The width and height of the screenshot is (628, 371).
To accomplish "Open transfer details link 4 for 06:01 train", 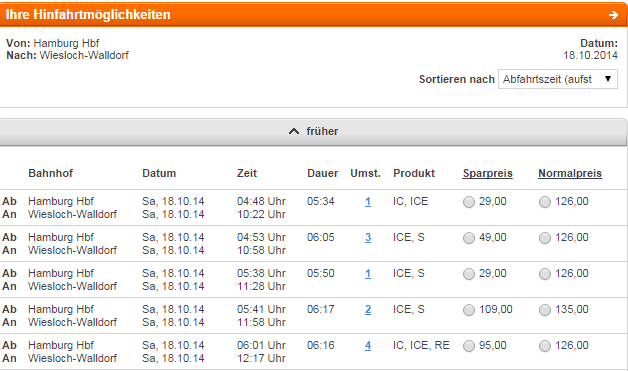I will click(368, 346).
